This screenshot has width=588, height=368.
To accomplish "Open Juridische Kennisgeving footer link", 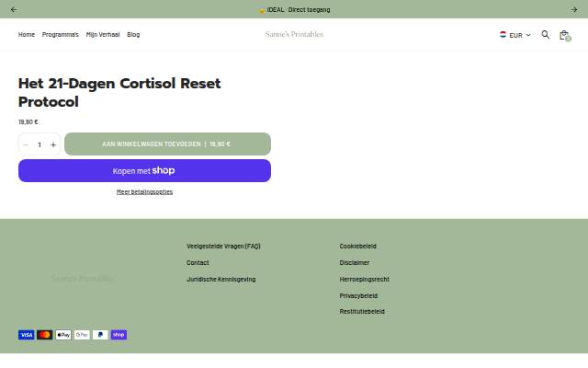I will click(220, 280).
